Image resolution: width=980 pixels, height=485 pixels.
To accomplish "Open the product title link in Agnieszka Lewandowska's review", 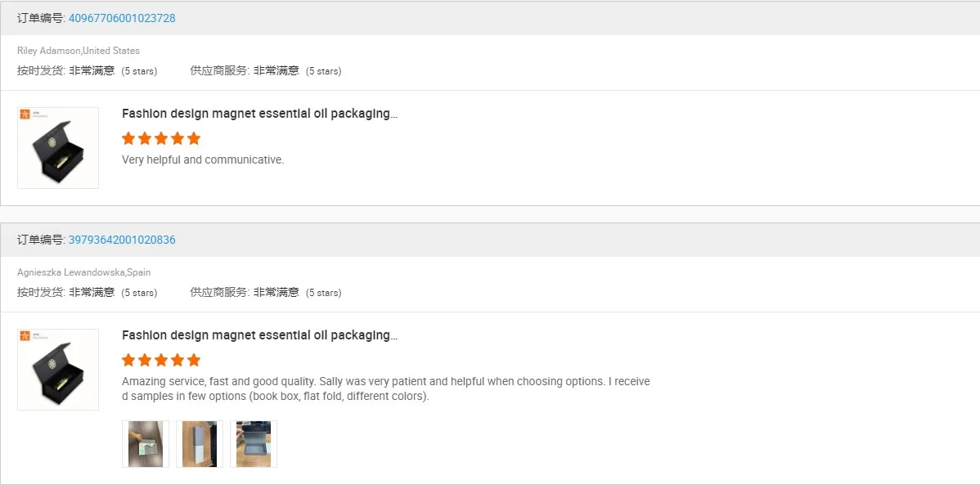I will (259, 335).
